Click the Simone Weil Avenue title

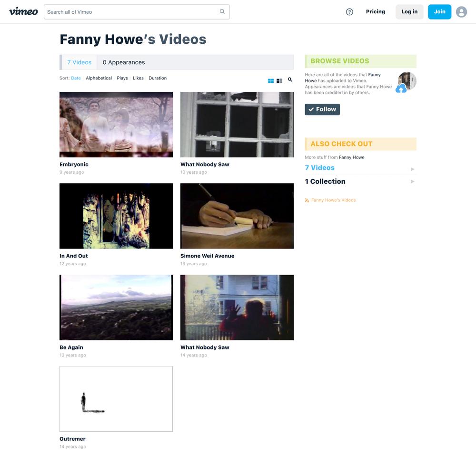click(208, 256)
